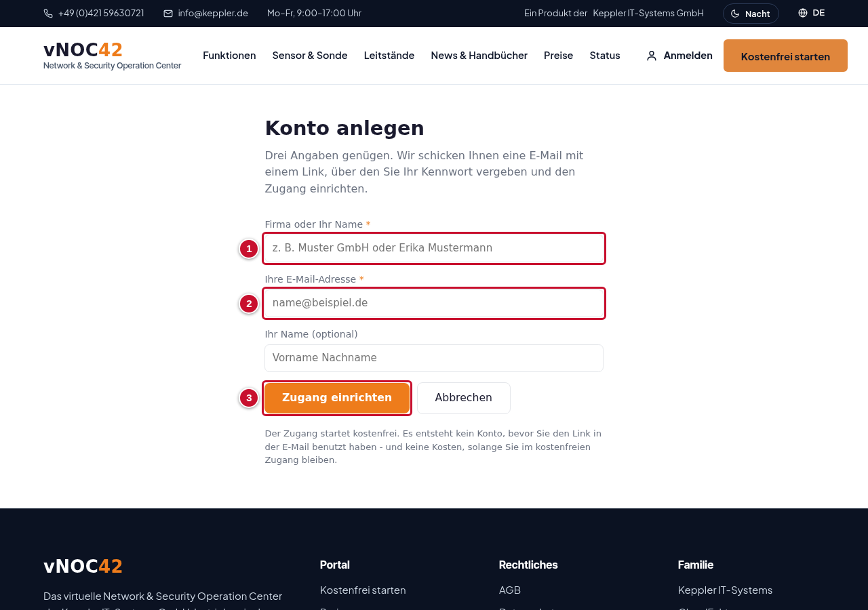868x610 pixels.
Task: Toggle the Nacht dark mode switch
Action: (x=751, y=14)
